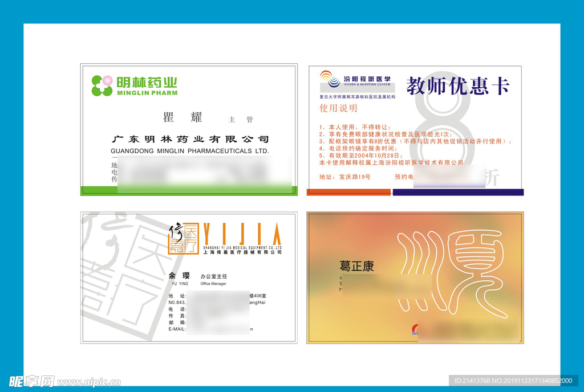The width and height of the screenshot is (584, 392).
Task: Click the orange Yijia seal logo
Action: [x=184, y=238]
